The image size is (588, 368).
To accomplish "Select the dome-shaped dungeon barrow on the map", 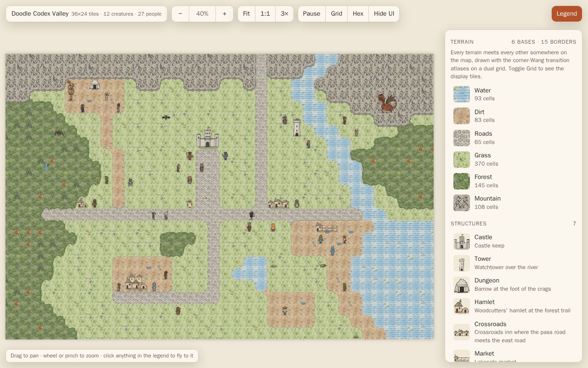I will tap(95, 84).
